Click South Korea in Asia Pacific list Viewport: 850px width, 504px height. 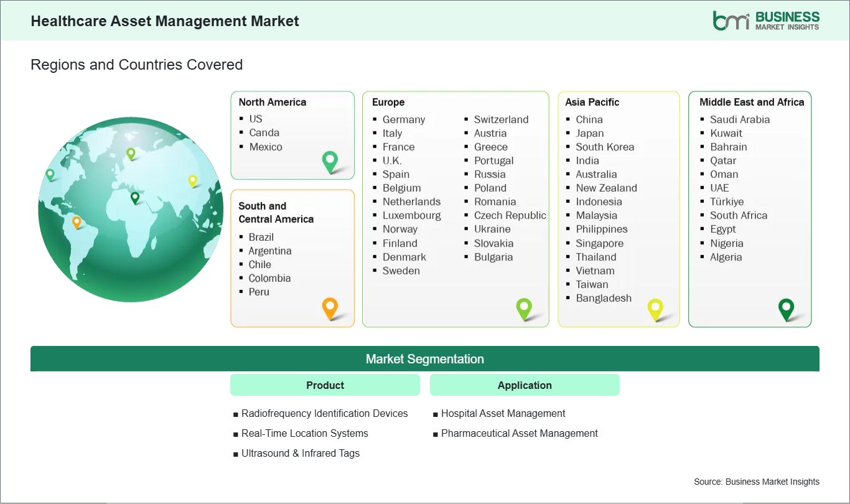[605, 147]
